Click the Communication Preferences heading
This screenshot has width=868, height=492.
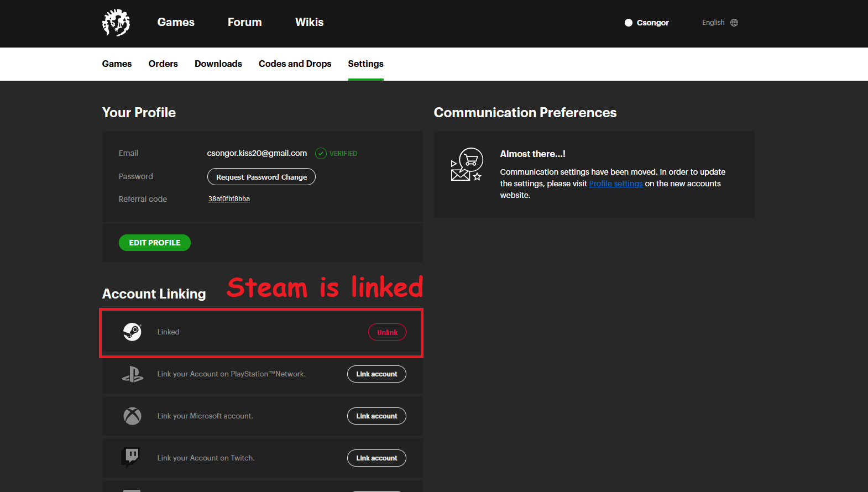point(525,113)
